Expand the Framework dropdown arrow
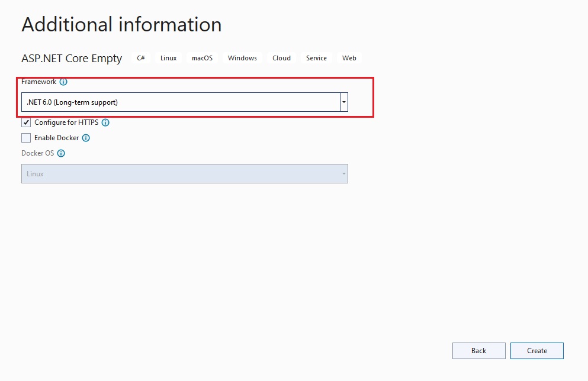This screenshot has width=588, height=381. (344, 102)
